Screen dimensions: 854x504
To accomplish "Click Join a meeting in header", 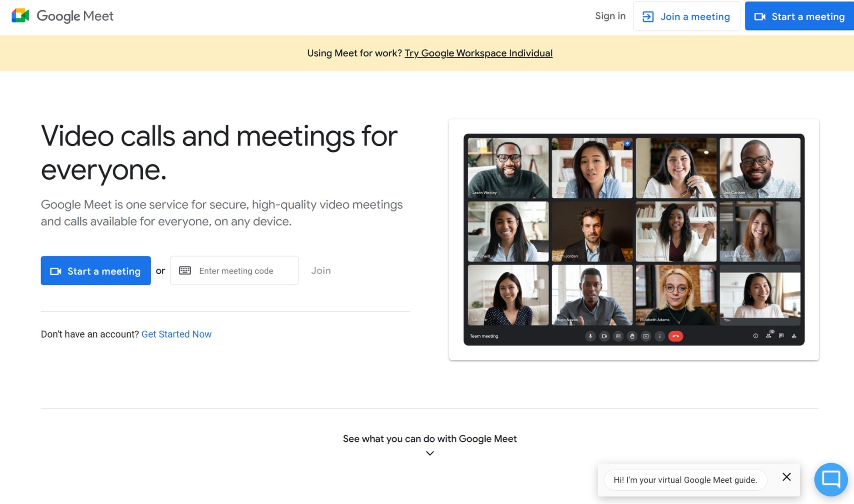I will (x=686, y=16).
